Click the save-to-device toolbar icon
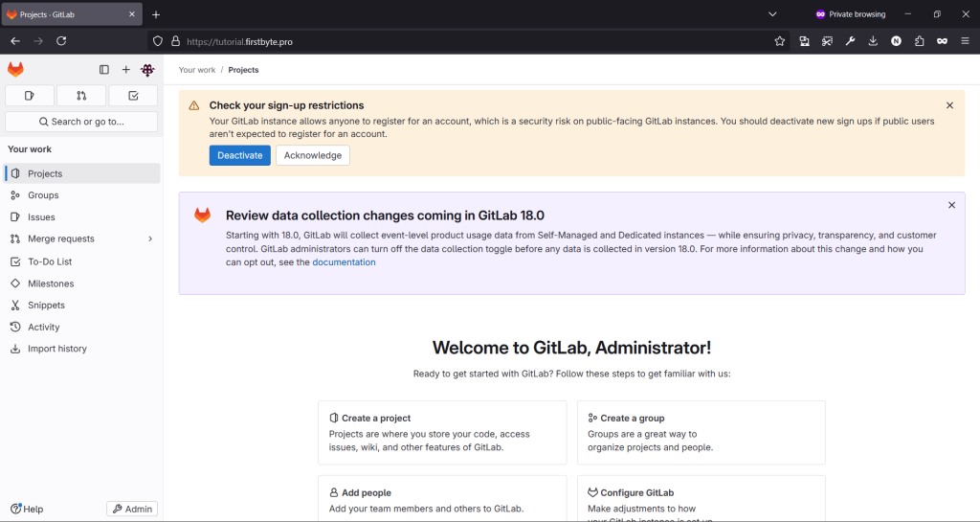 pyautogui.click(x=804, y=41)
